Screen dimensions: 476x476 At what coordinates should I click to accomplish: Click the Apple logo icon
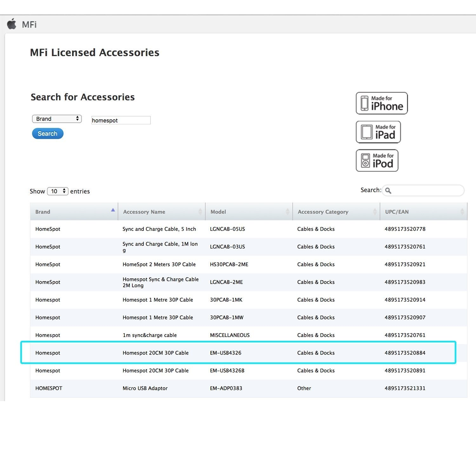click(12, 24)
